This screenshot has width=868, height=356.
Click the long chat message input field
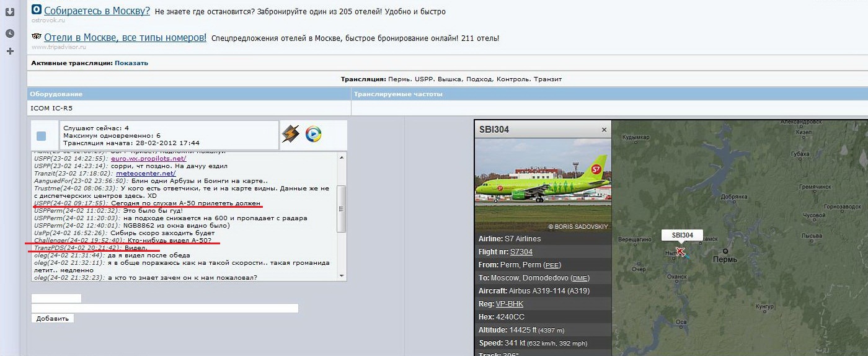pos(165,308)
